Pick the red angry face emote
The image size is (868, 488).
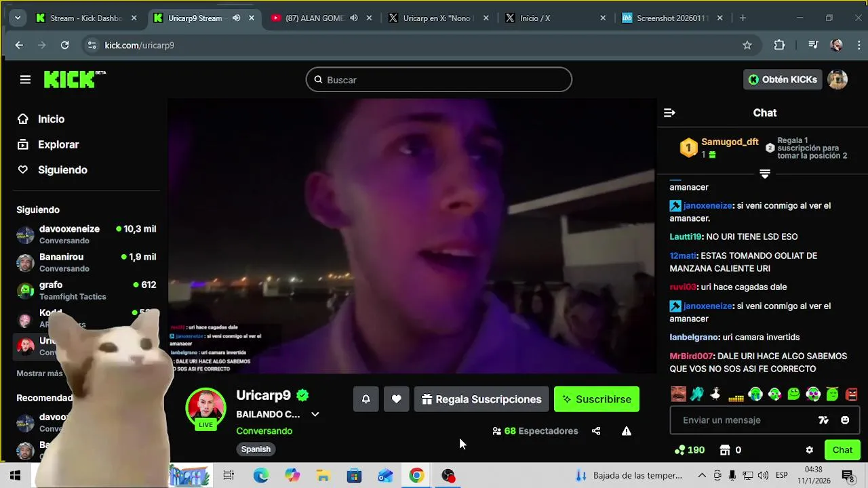(852, 394)
